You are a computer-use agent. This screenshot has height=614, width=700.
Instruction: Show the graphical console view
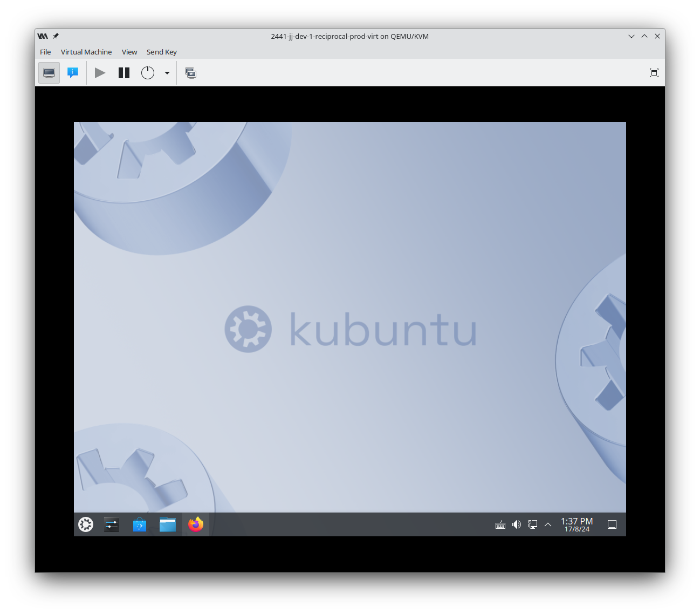[49, 73]
